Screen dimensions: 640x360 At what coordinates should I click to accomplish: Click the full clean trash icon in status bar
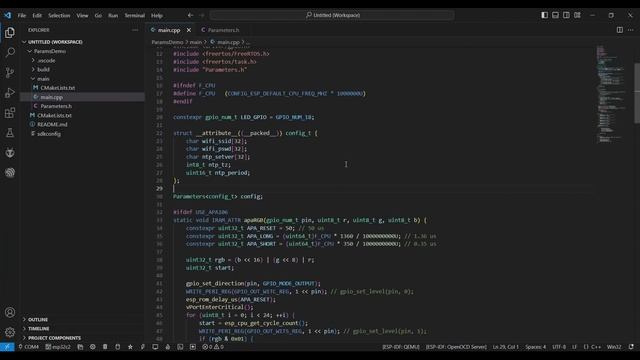point(105,347)
